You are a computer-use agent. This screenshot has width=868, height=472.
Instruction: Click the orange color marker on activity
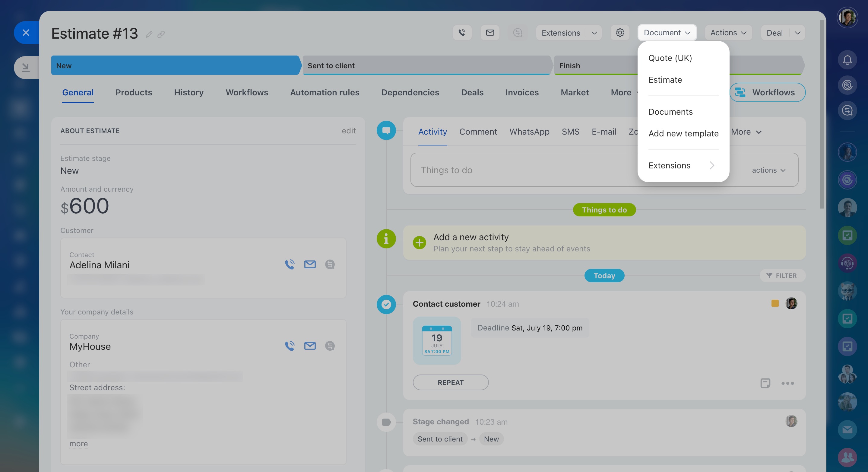775,303
